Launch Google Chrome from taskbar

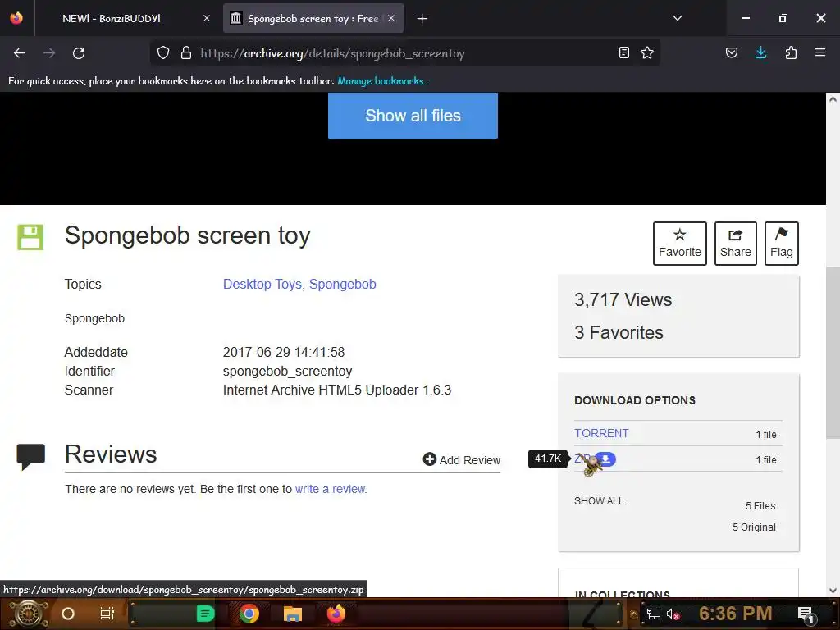(x=249, y=614)
